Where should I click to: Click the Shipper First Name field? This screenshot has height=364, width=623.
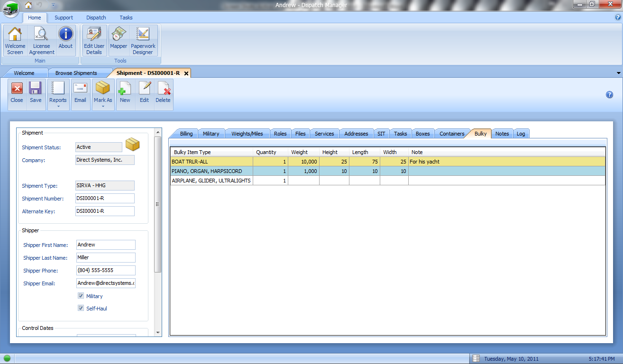click(x=106, y=245)
